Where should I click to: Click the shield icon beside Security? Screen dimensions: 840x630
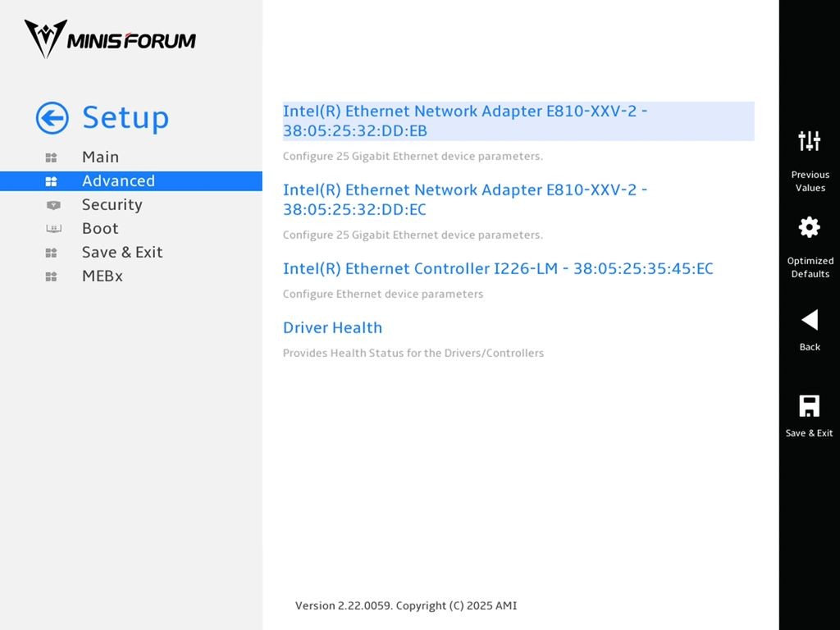point(53,205)
